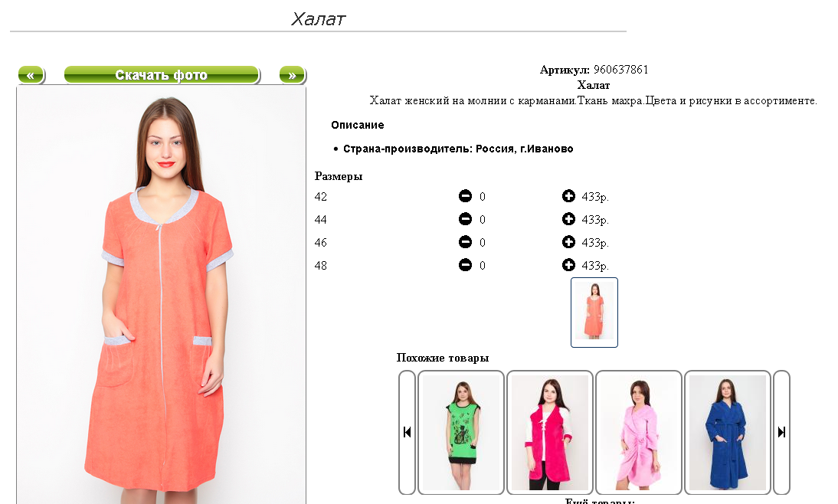Image resolution: width=838 pixels, height=504 pixels.
Task: Click plus icon for size 42
Action: (568, 196)
